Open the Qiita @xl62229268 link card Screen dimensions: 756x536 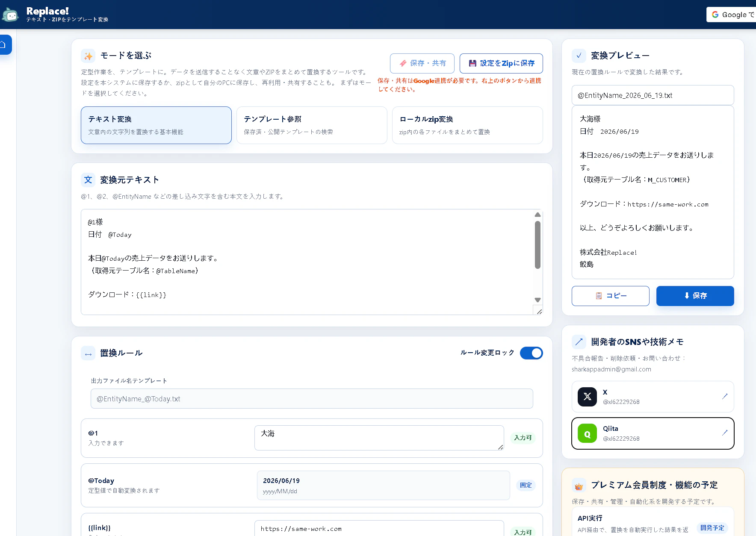tap(653, 433)
